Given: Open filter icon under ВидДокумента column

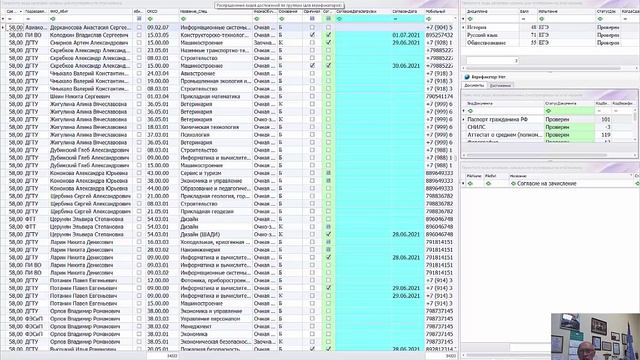Looking at the screenshot, I should tap(470, 111).
